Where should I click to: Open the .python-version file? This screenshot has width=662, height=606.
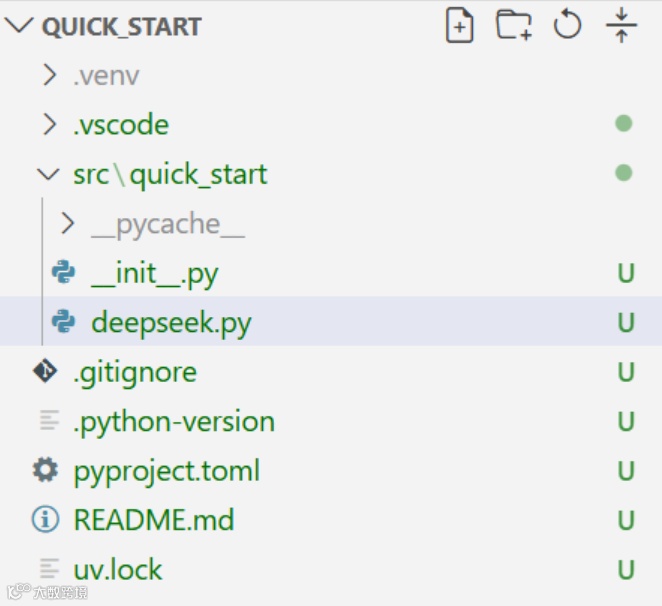point(174,421)
